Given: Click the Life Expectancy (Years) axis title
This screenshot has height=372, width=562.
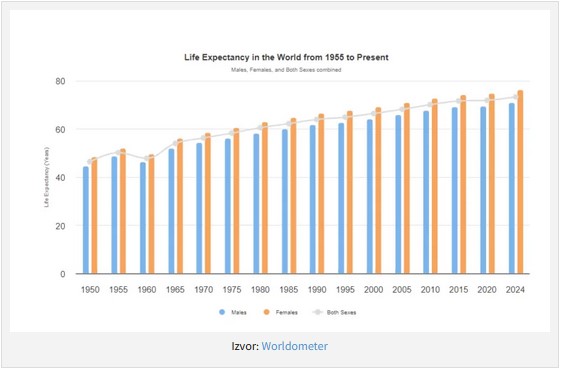Looking at the screenshot, I should (46, 177).
